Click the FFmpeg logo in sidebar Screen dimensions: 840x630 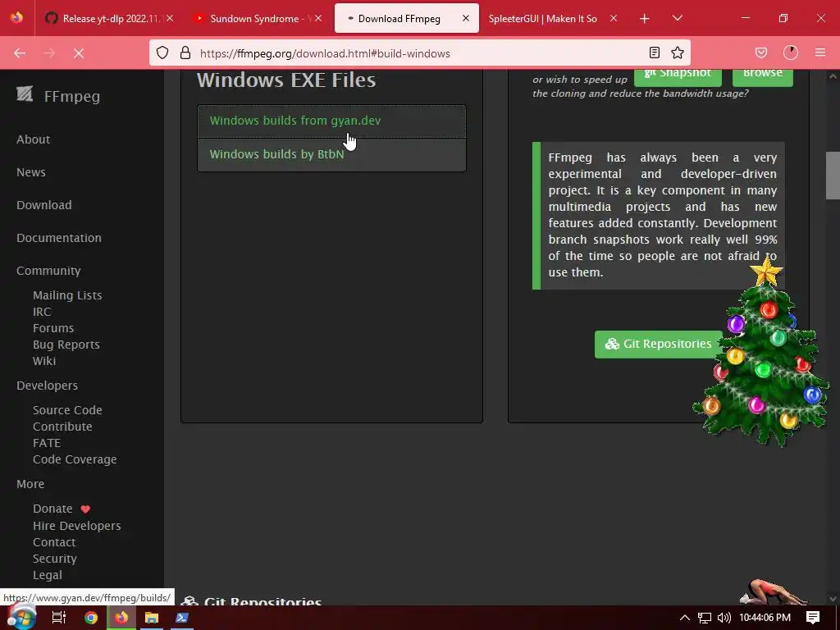[58, 95]
